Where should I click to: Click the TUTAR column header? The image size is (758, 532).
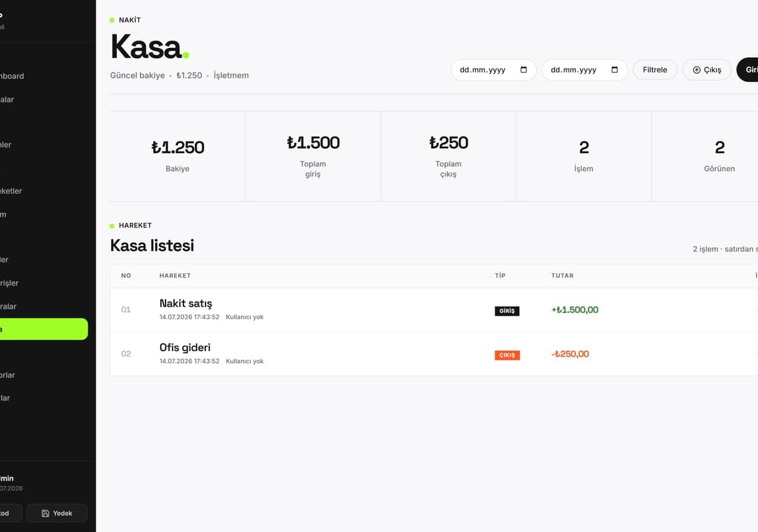pyautogui.click(x=563, y=276)
